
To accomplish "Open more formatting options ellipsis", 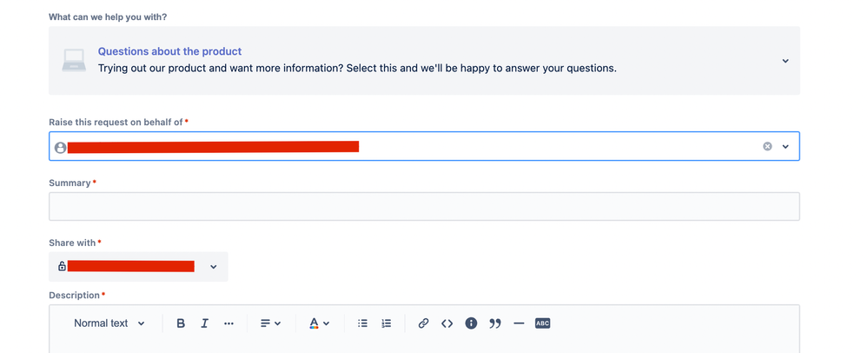I will pos(229,323).
